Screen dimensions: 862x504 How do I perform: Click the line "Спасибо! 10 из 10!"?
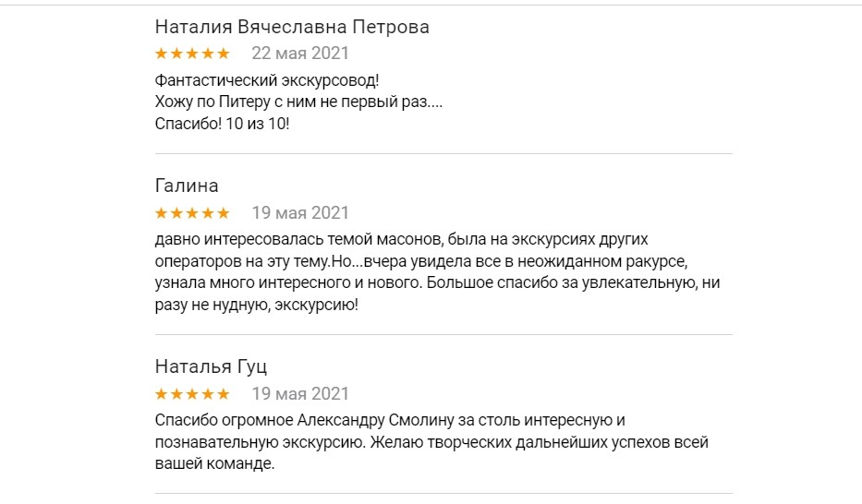click(223, 123)
